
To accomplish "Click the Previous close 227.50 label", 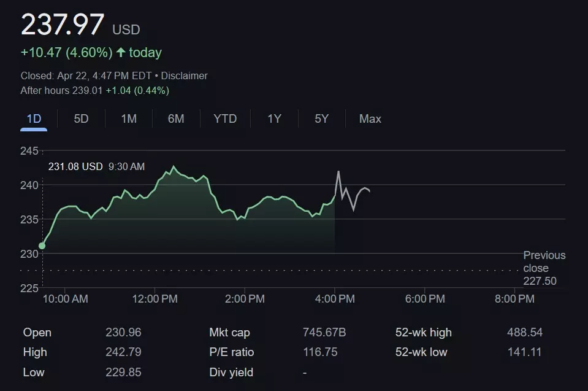I will (x=544, y=268).
